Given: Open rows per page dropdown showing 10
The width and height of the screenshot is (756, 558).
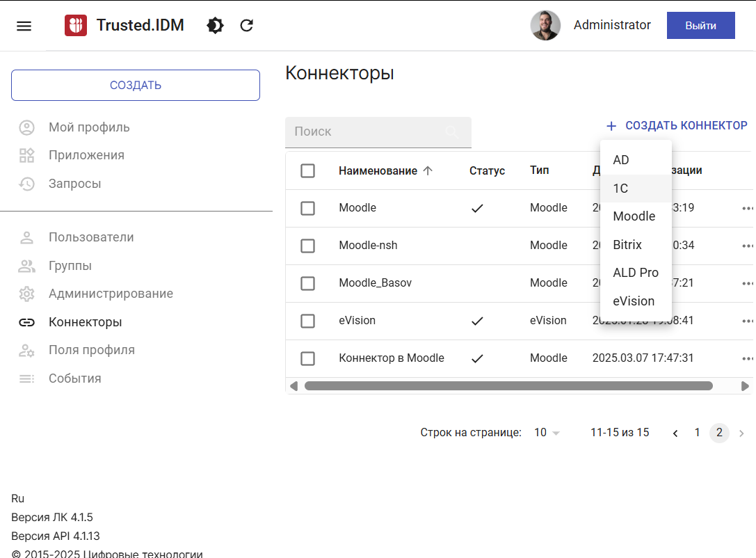Looking at the screenshot, I should click(547, 433).
